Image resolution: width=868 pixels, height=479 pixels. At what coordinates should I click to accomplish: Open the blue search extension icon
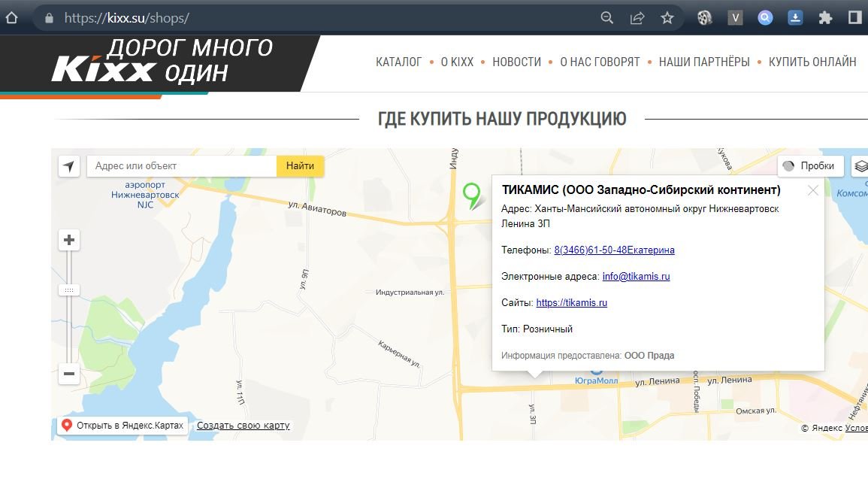765,18
